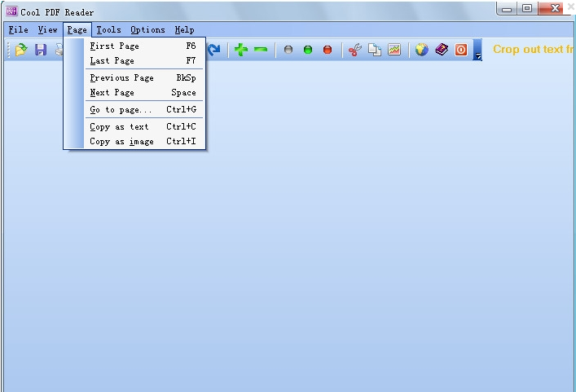This screenshot has width=576, height=392.
Task: Expand the toolbar overflow arrow
Action: 477,50
